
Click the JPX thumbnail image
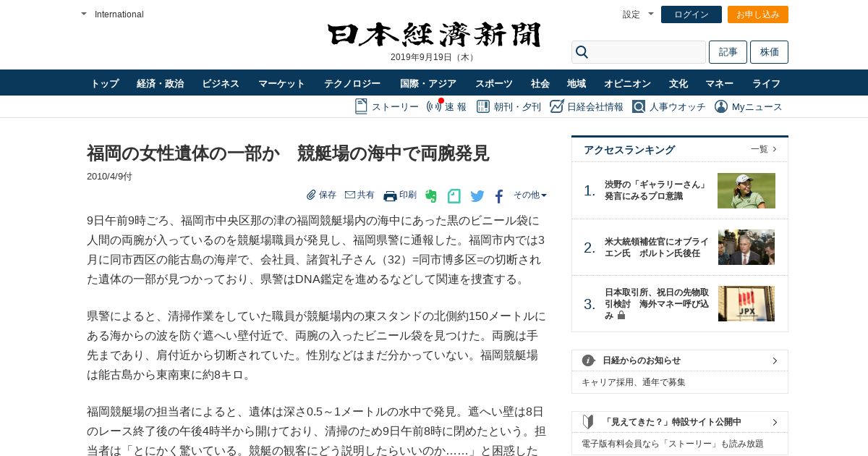746,303
